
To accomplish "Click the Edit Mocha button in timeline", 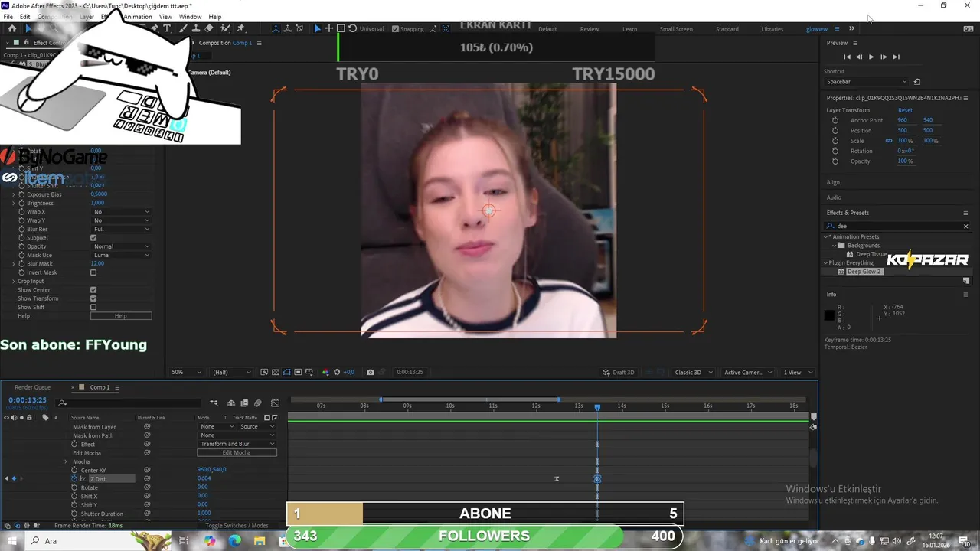I will tap(237, 452).
